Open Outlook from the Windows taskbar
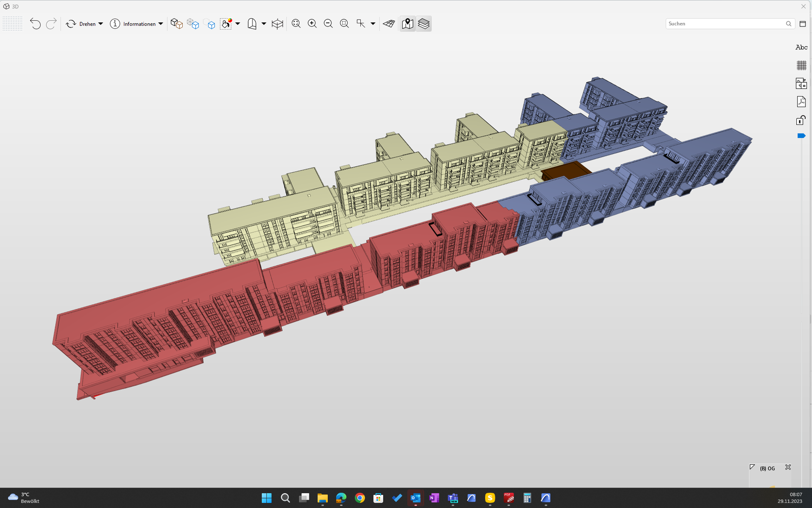Screen dimensions: 812x508 [x=416, y=498]
